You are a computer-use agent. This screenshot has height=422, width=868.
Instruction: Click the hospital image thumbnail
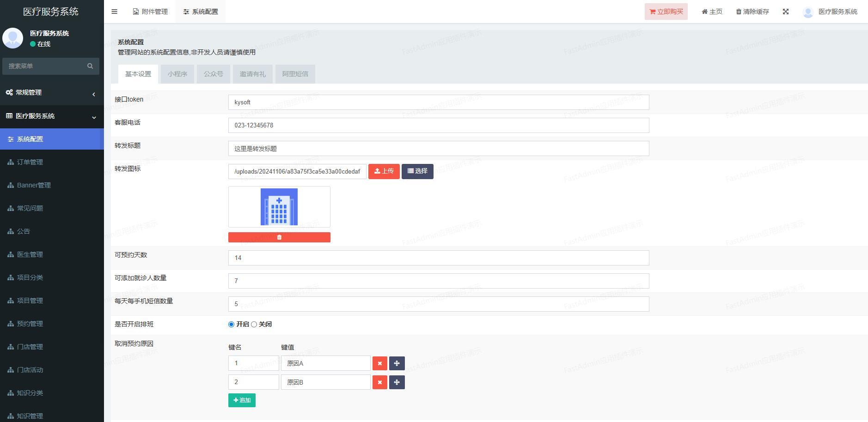pyautogui.click(x=279, y=207)
